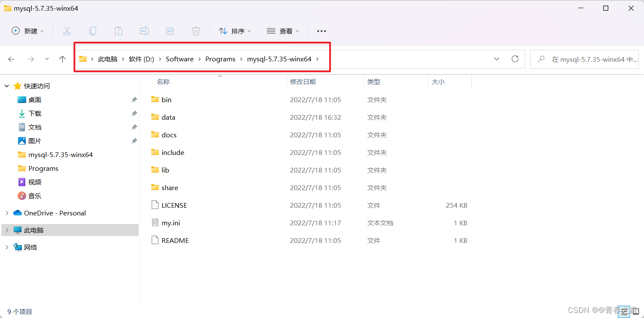Screen dimensions: 644x318
Task: Click the Rename icon in toolbar
Action: pyautogui.click(x=144, y=31)
